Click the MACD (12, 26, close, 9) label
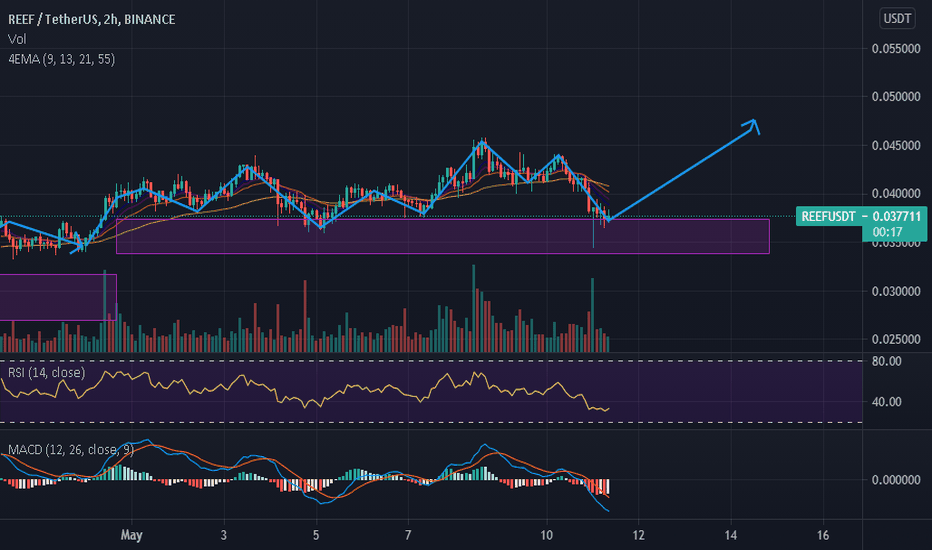 click(71, 450)
